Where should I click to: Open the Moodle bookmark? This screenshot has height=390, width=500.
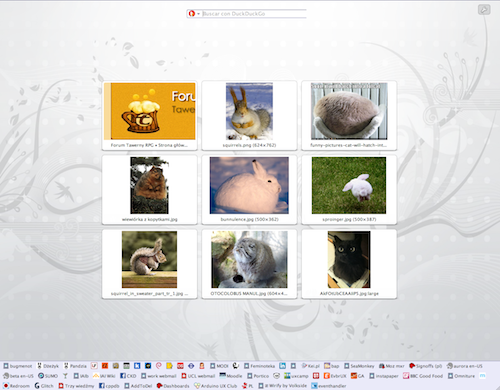click(x=231, y=376)
